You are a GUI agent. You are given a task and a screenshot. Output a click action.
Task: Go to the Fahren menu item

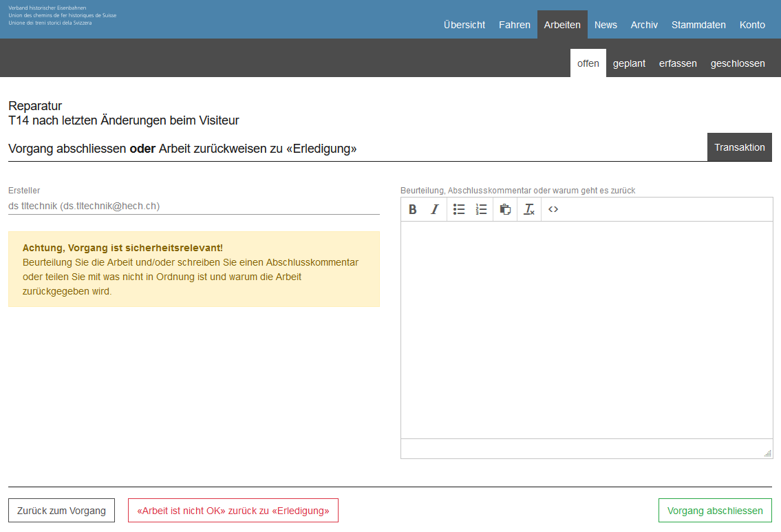click(x=515, y=25)
